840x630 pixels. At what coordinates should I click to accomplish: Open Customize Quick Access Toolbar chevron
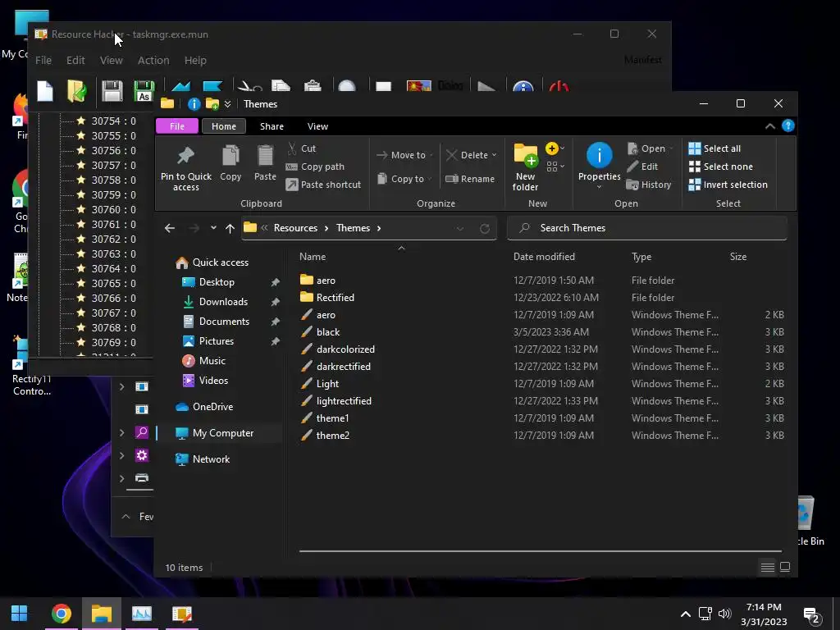click(228, 104)
